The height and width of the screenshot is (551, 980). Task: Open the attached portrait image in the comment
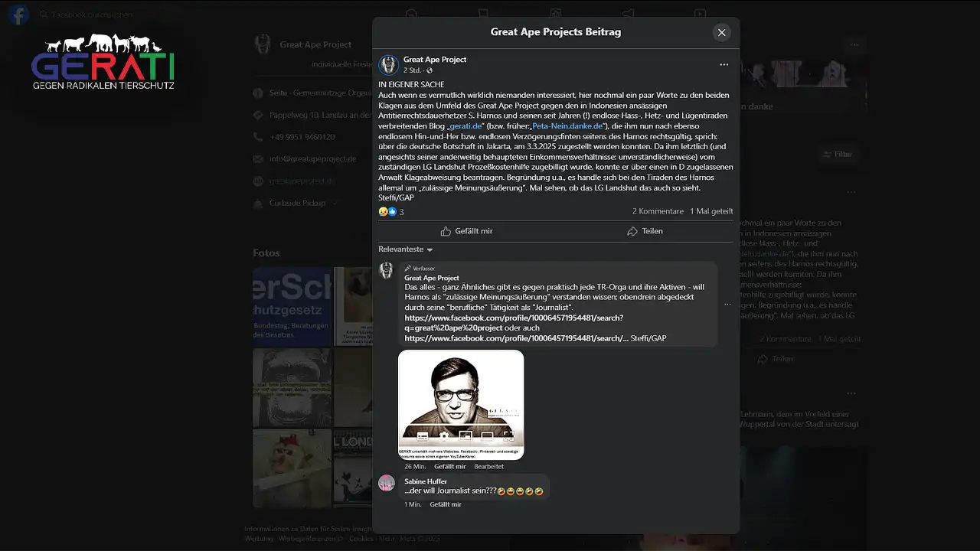[x=461, y=404]
